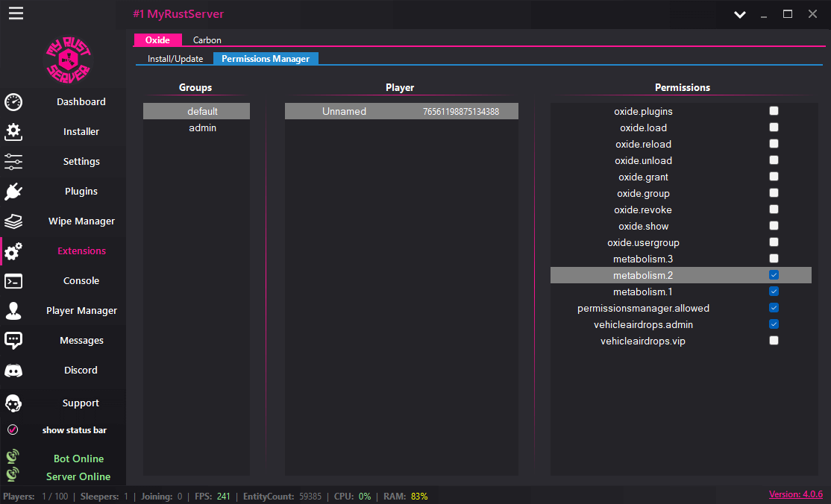831x504 pixels.
Task: Open the Version 4.0.6 link
Action: (796, 494)
